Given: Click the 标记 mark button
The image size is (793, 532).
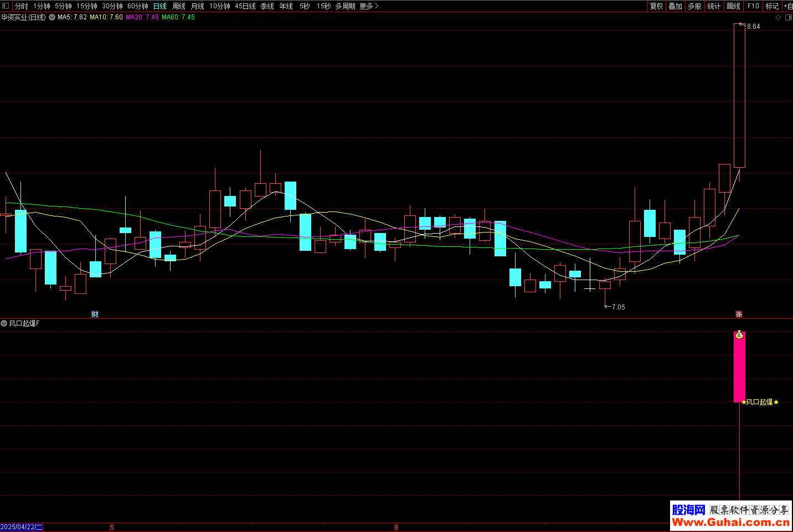Looking at the screenshot, I should tap(773, 6).
